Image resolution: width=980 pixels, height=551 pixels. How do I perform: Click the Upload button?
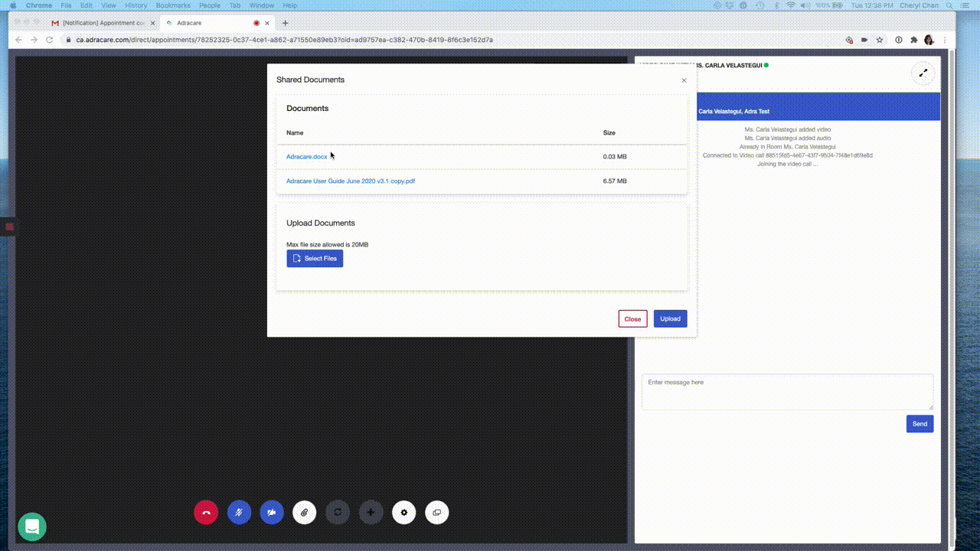(x=670, y=318)
